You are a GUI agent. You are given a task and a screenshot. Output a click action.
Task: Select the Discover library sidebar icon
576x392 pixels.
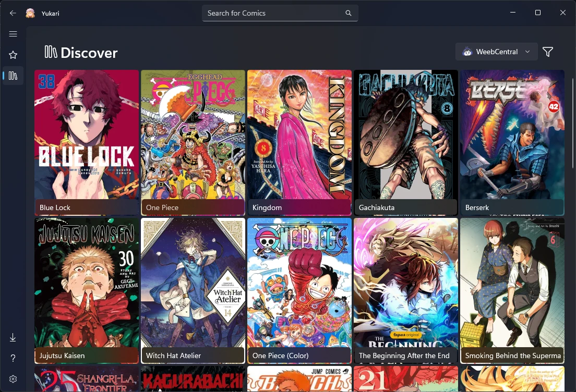tap(13, 76)
